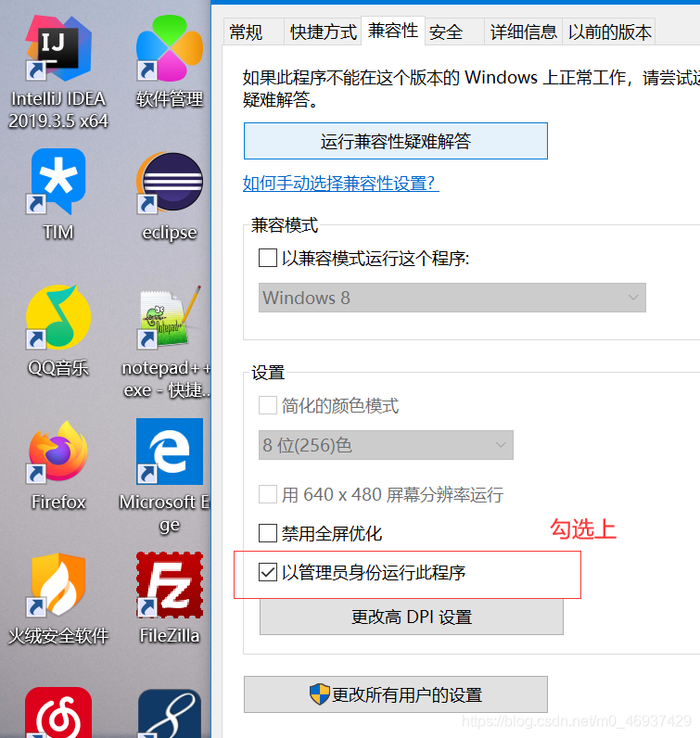Screen dimensions: 700x738
Task: Enable 禁用全屏优化 checkbox
Action: [267, 533]
